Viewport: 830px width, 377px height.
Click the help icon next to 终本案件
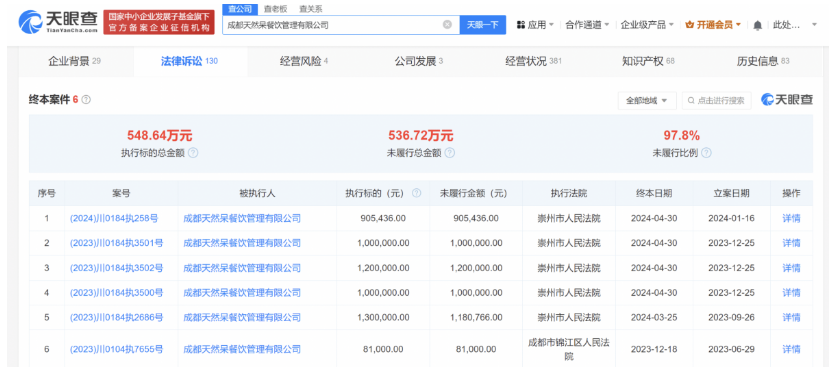86,100
